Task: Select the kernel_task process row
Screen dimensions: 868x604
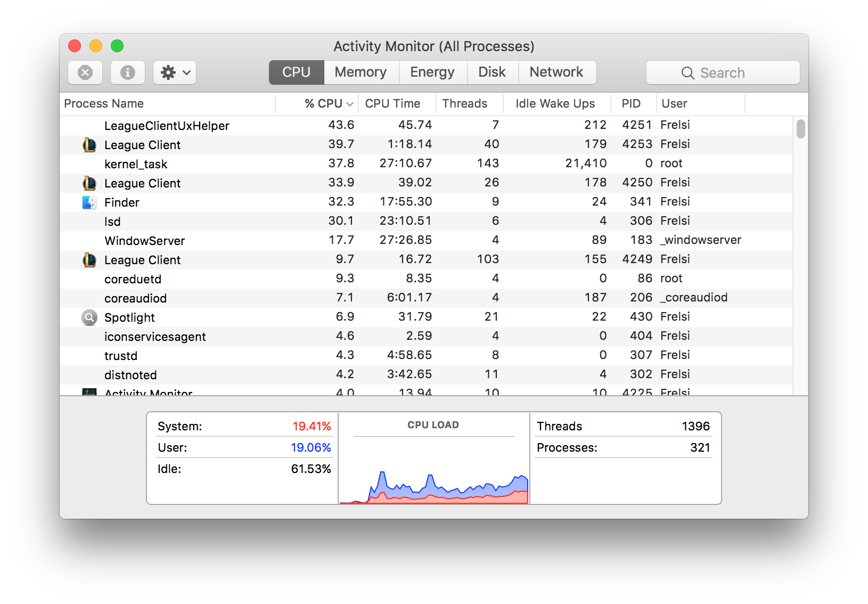Action: [x=426, y=164]
